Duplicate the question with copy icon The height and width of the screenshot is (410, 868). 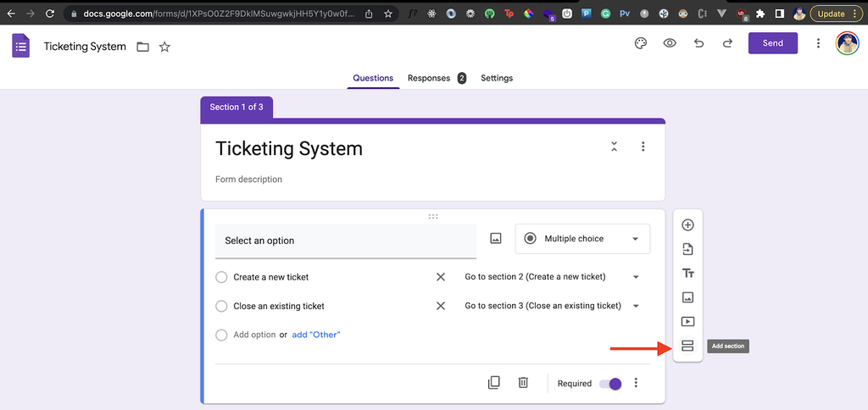[494, 382]
